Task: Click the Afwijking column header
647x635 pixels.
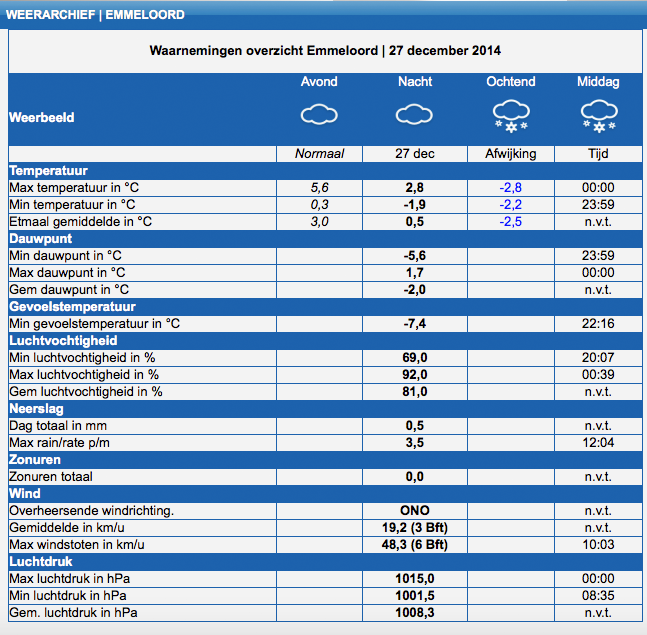Action: pos(511,154)
